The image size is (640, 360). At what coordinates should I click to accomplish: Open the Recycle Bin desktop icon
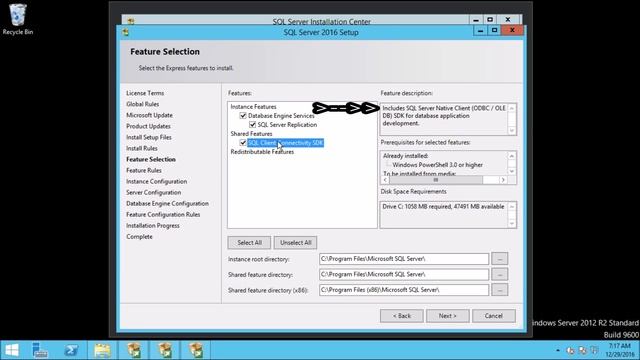(18, 19)
